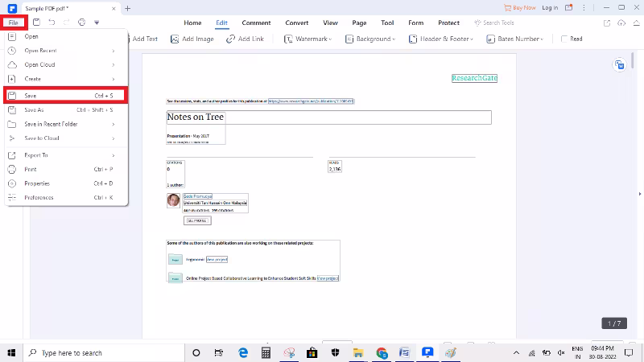Click the redo arrow icon

pos(67,23)
